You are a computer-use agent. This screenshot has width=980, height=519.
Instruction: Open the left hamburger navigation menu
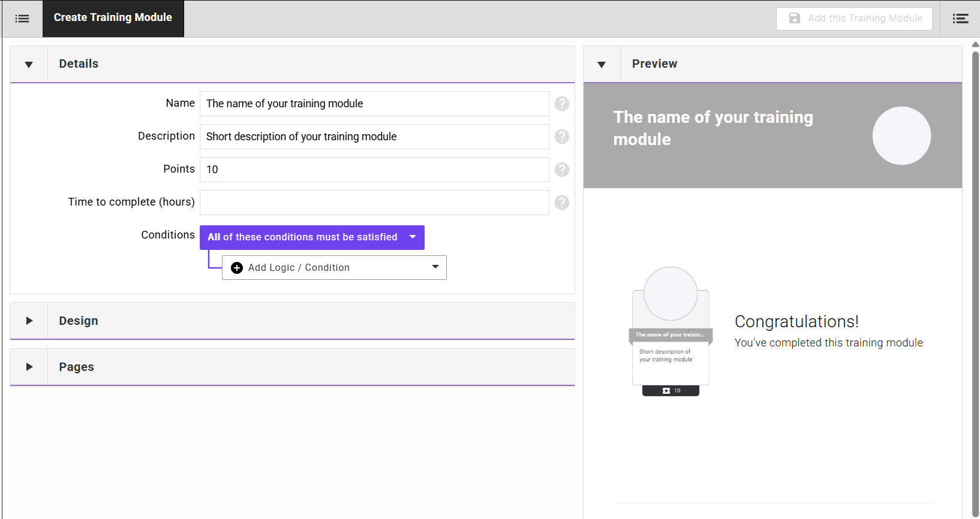point(22,19)
